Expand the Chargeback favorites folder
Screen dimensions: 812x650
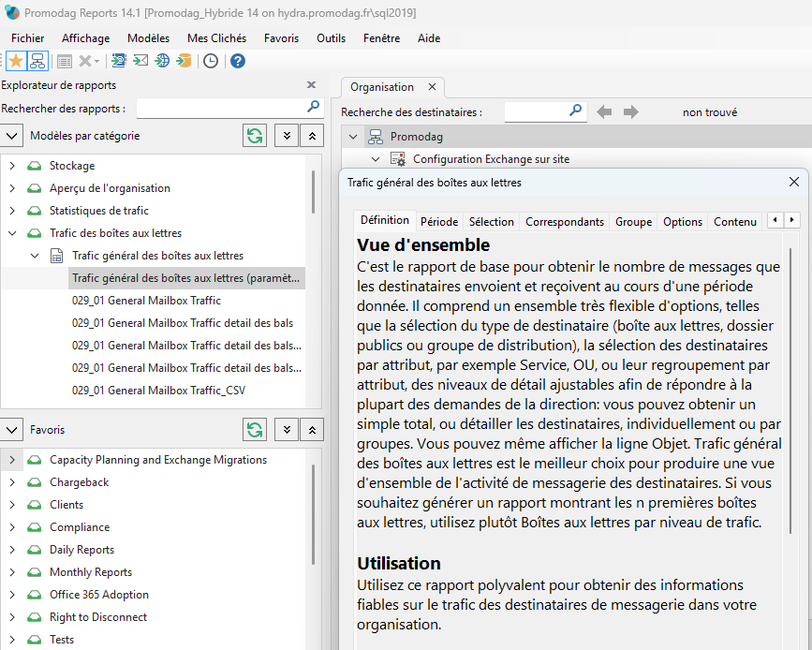tap(12, 482)
